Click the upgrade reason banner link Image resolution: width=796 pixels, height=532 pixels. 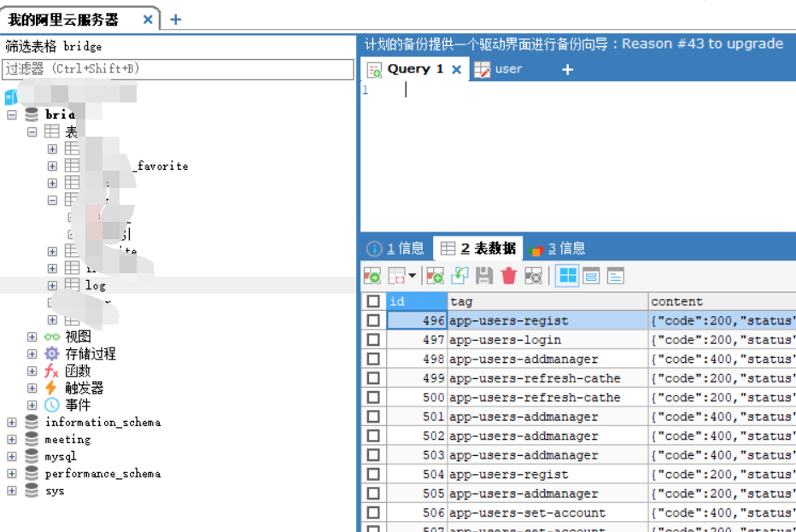(x=574, y=44)
